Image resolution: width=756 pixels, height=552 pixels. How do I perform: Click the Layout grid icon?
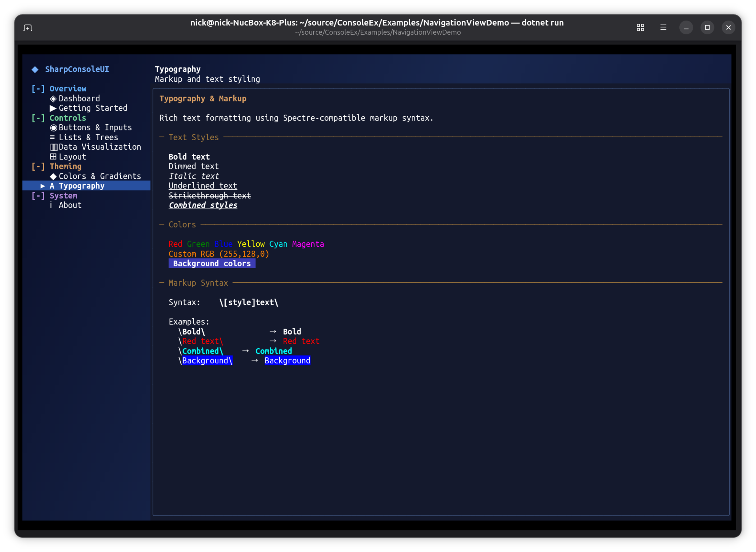(x=53, y=157)
